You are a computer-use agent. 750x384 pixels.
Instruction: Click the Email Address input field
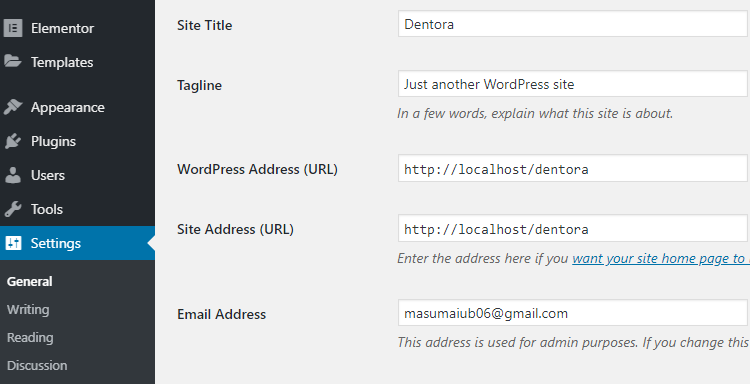click(x=574, y=313)
